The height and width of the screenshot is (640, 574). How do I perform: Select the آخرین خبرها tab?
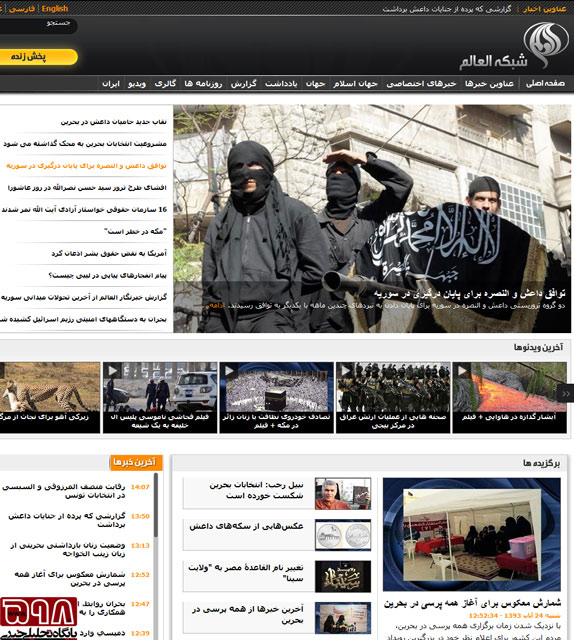coord(136,462)
